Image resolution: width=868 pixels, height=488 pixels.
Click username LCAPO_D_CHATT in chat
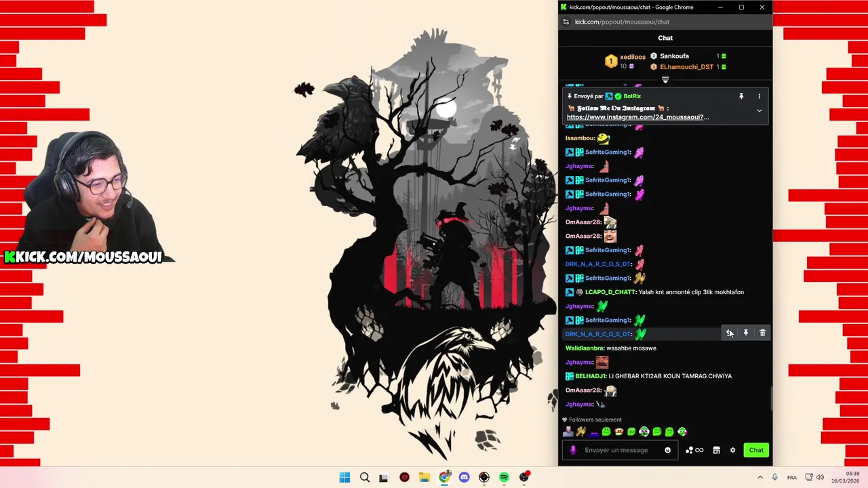click(610, 292)
